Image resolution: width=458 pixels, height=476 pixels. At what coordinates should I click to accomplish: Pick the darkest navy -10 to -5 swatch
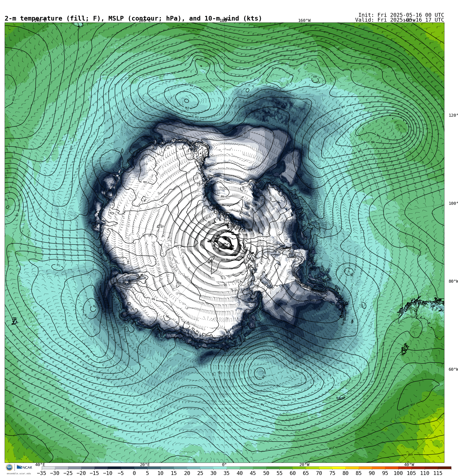114,468
